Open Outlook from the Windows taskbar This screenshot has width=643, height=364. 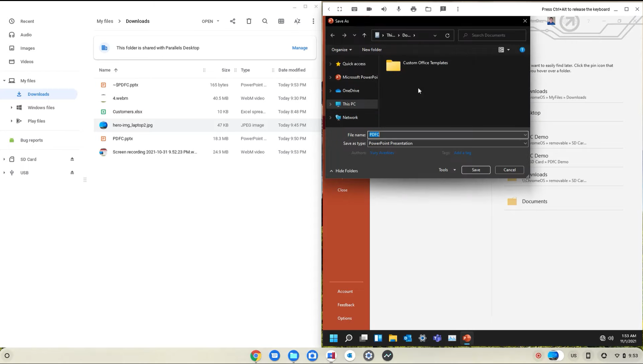[x=408, y=338]
